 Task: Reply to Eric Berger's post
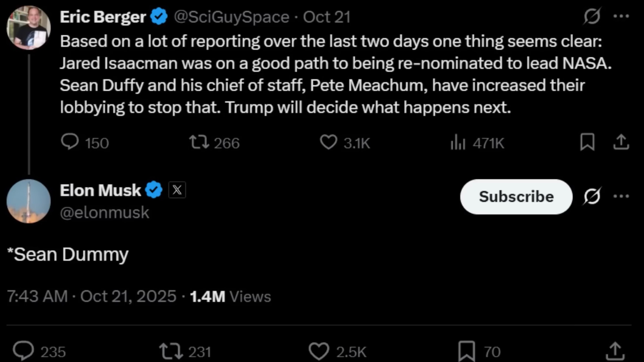[x=70, y=142]
